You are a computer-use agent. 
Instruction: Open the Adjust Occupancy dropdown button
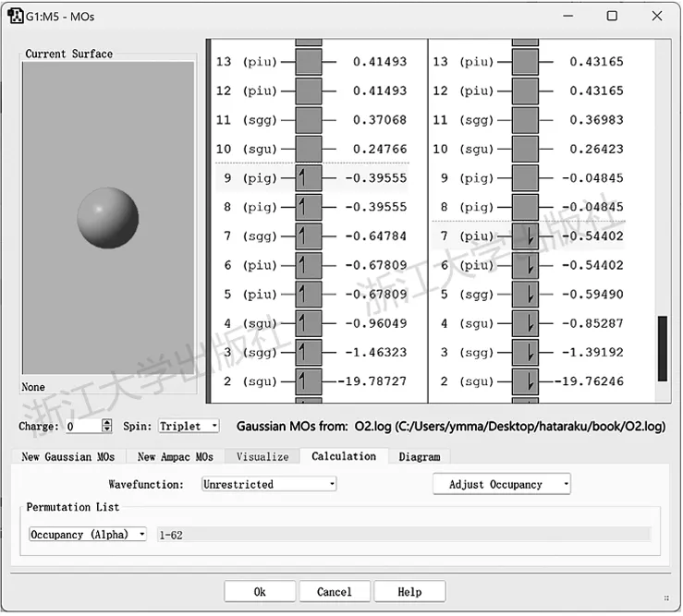click(x=501, y=484)
